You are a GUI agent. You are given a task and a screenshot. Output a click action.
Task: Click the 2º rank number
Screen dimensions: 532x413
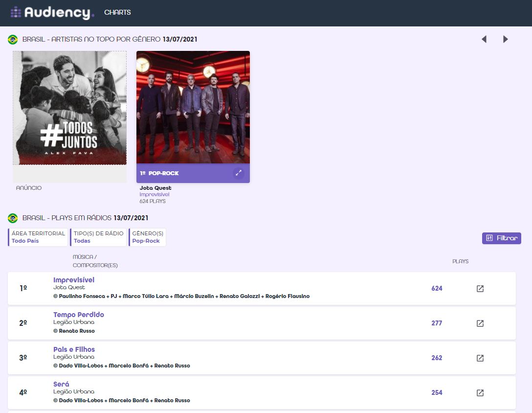click(23, 323)
